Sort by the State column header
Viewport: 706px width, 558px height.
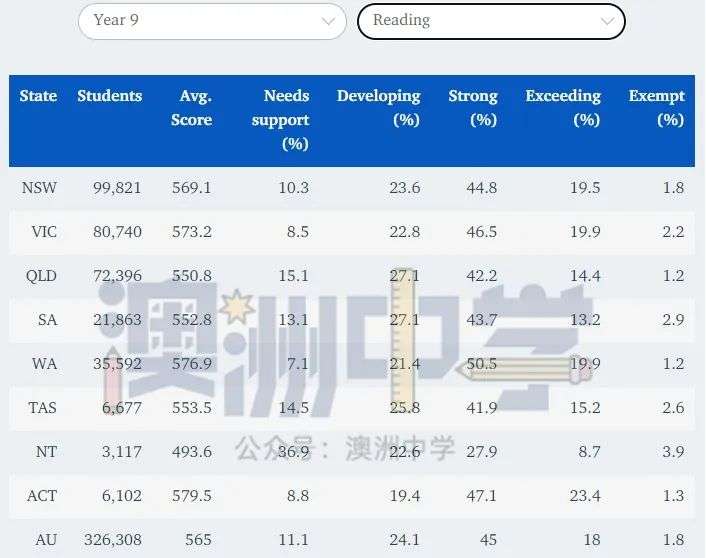click(38, 97)
